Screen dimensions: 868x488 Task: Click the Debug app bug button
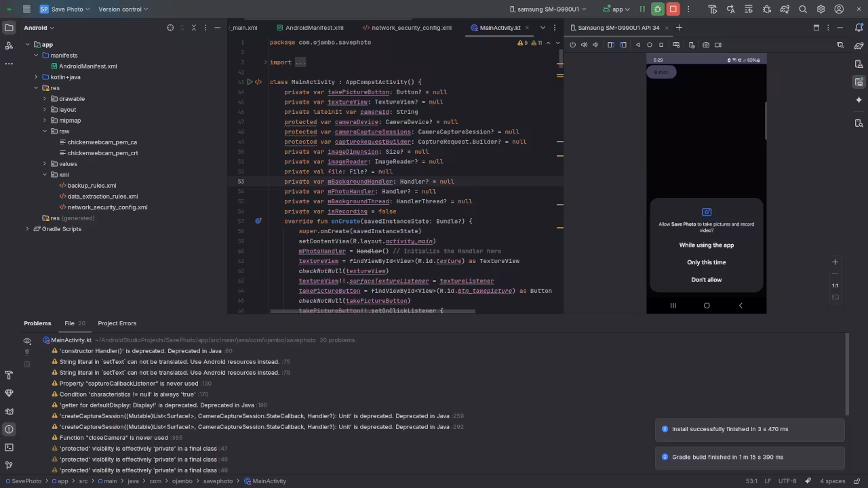click(x=657, y=9)
